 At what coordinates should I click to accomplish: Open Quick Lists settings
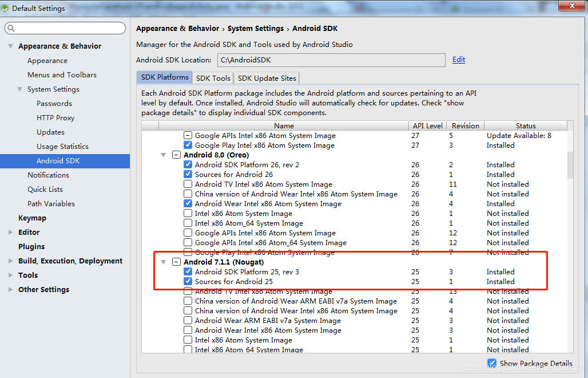tap(45, 189)
